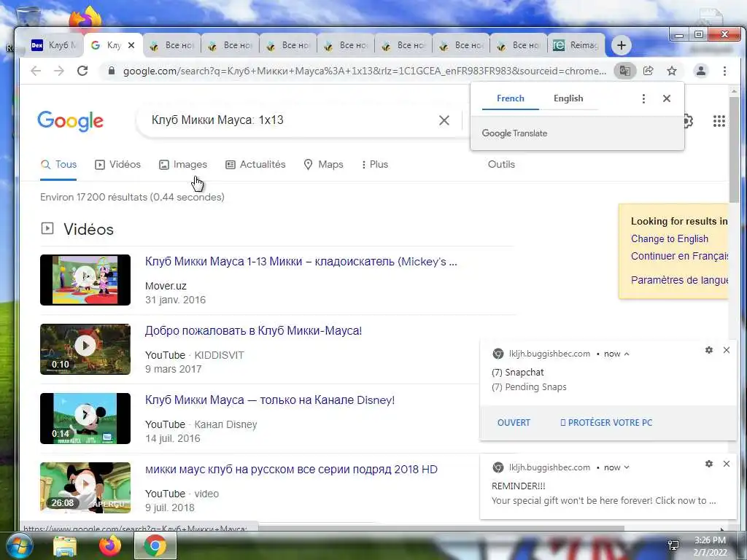This screenshot has width=747, height=560.
Task: Open the Chrome three-dot menu
Action: 724,71
